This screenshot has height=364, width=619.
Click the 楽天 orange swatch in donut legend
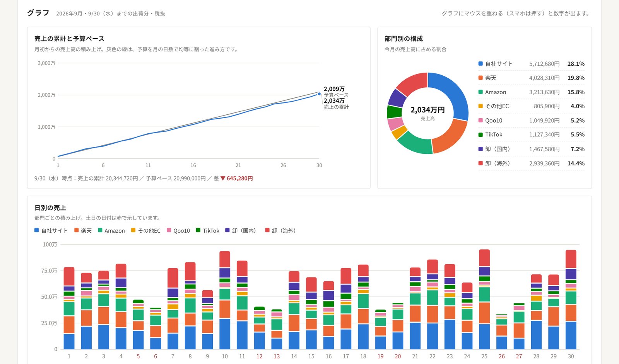[480, 78]
